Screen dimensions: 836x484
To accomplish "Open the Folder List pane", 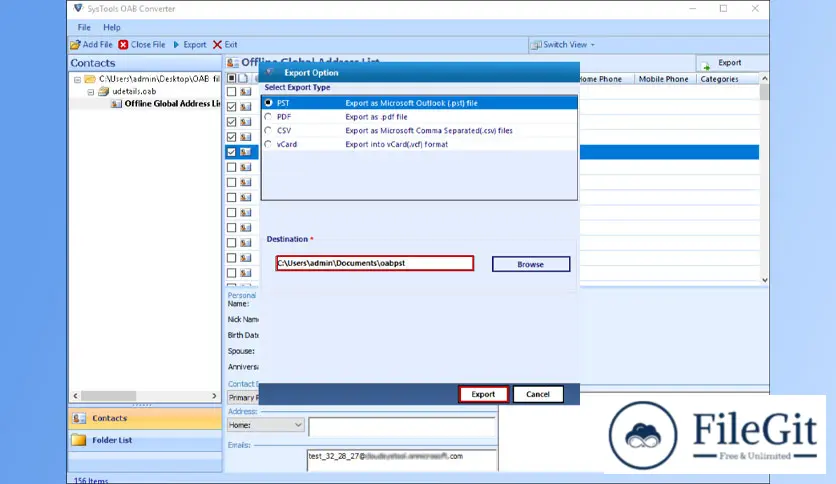I will pos(145,440).
